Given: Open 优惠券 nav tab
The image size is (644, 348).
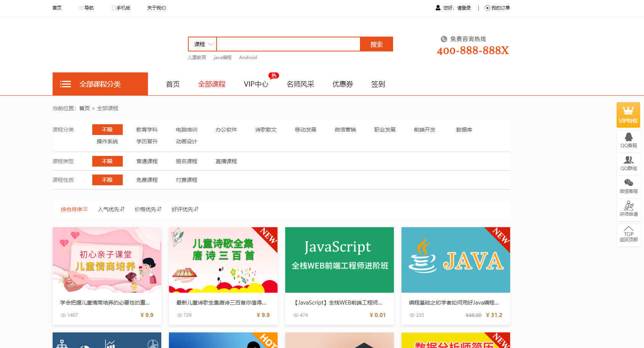Looking at the screenshot, I should (x=343, y=84).
